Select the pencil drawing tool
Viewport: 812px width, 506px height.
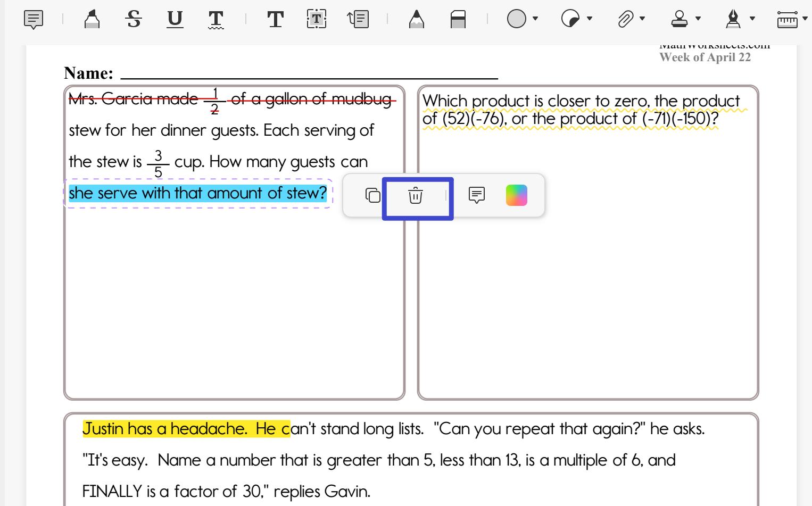[417, 20]
